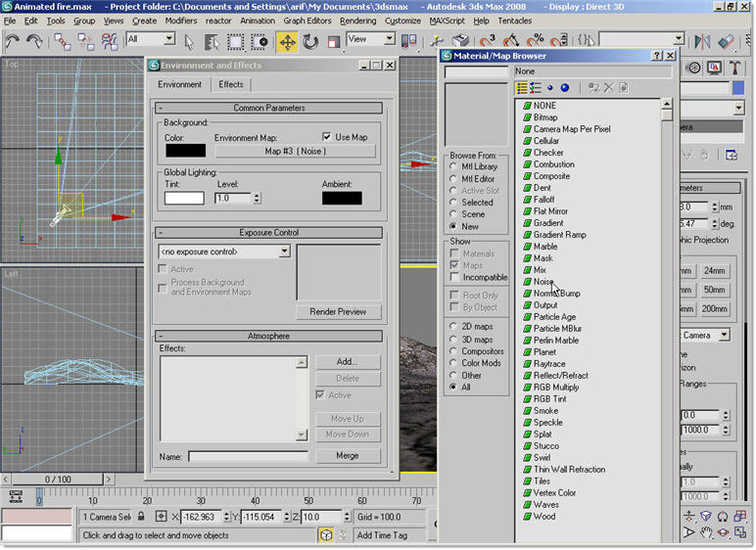
Task: Click the Undo arrow icon
Action: pyautogui.click(x=13, y=42)
